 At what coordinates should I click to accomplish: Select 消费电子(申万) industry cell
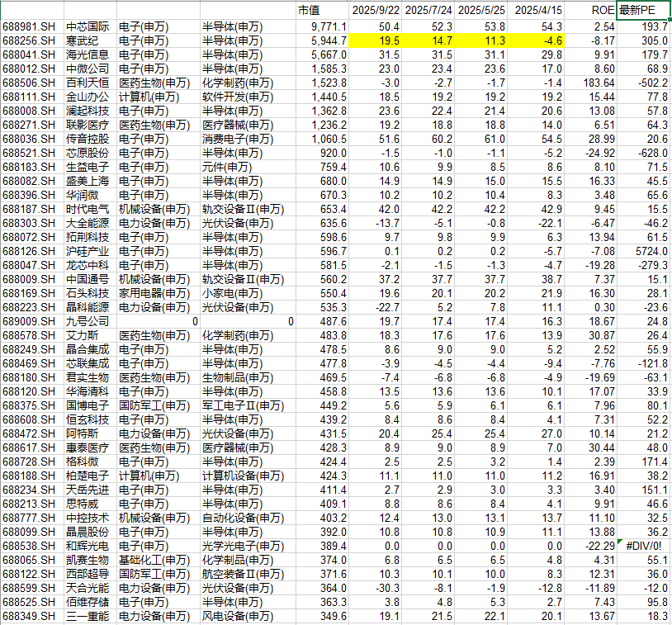click(248, 139)
